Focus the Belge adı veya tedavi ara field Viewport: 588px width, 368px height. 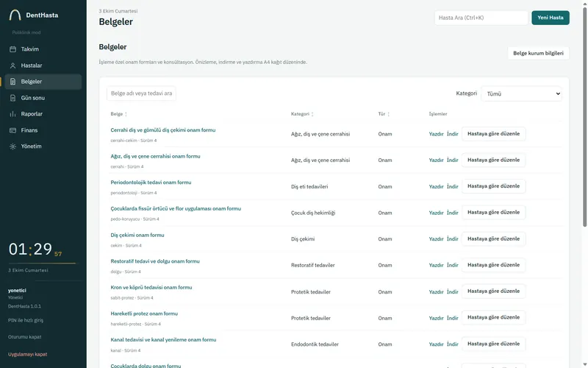click(x=141, y=93)
